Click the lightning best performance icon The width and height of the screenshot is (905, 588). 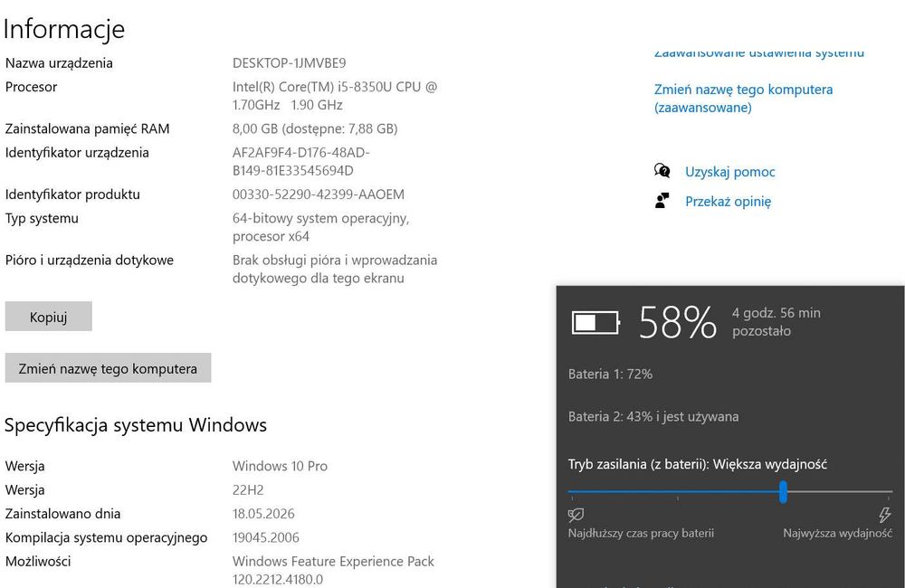click(884, 514)
